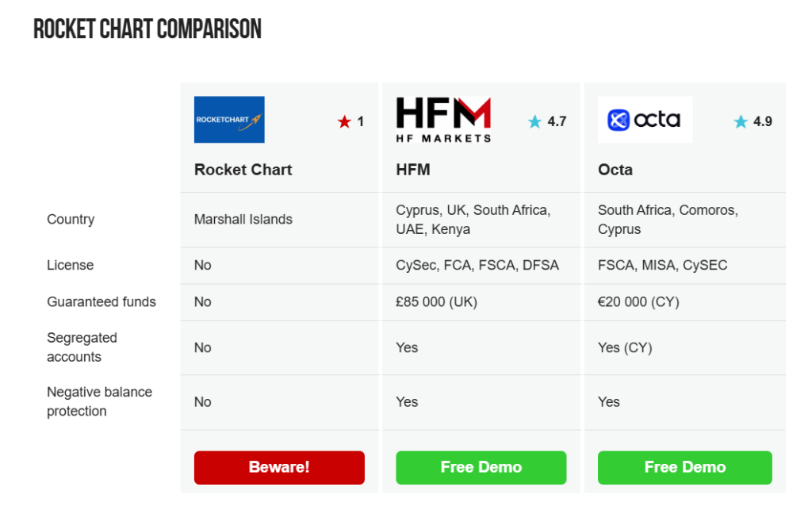
Task: Click the Country row label
Action: click(71, 220)
